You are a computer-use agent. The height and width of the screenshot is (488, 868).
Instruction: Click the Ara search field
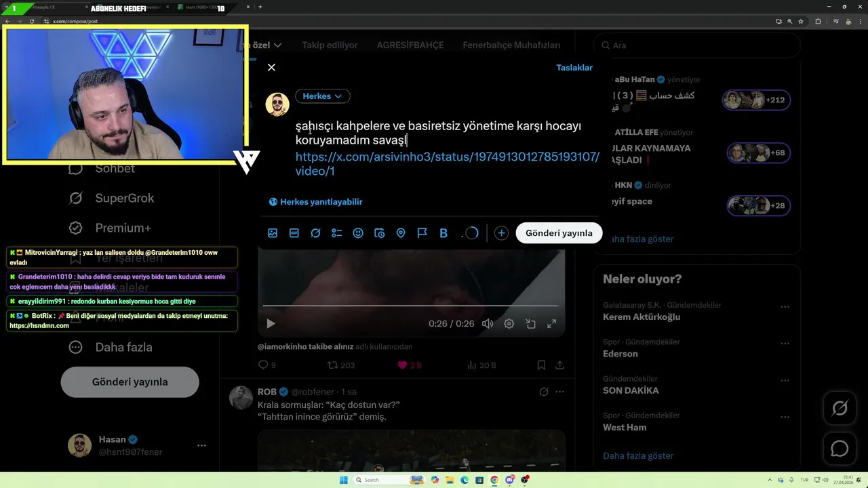coord(696,45)
